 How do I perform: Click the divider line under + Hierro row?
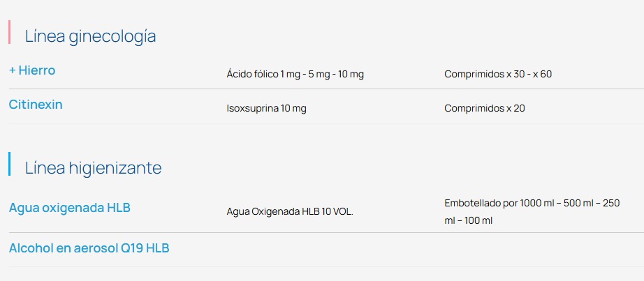(x=326, y=89)
